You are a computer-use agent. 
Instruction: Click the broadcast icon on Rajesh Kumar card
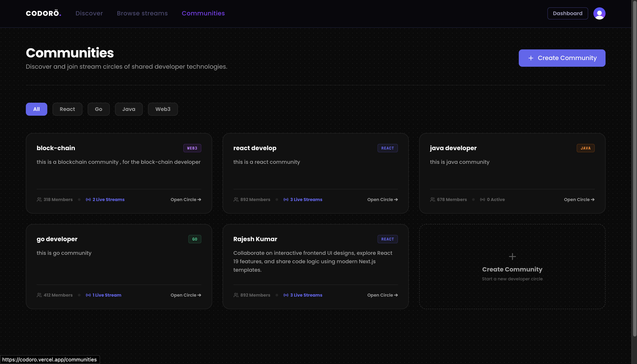(286, 295)
